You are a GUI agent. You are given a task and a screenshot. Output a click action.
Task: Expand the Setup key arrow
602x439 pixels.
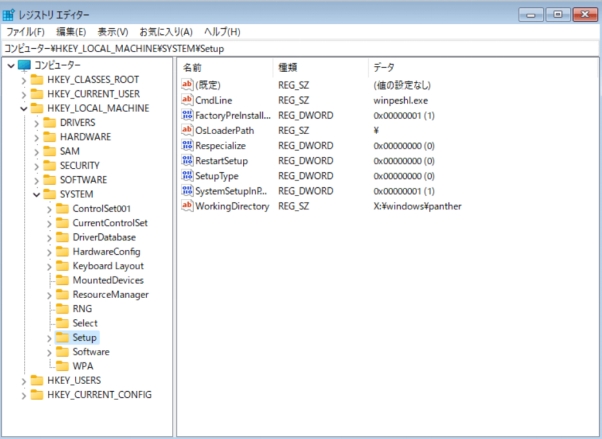tap(49, 338)
